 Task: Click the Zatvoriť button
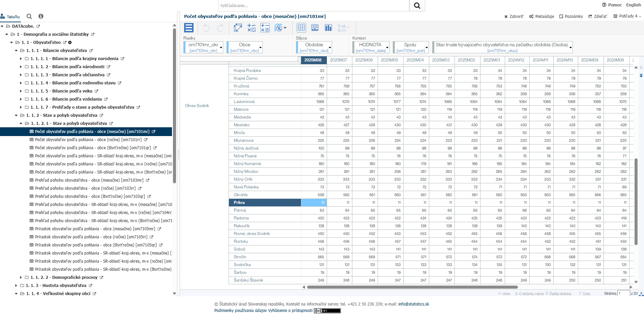[x=514, y=16]
